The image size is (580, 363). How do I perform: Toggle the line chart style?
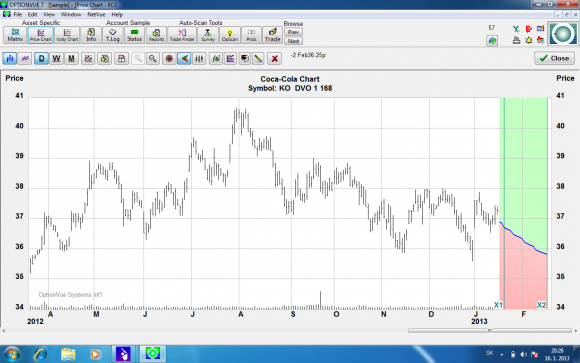[25, 58]
